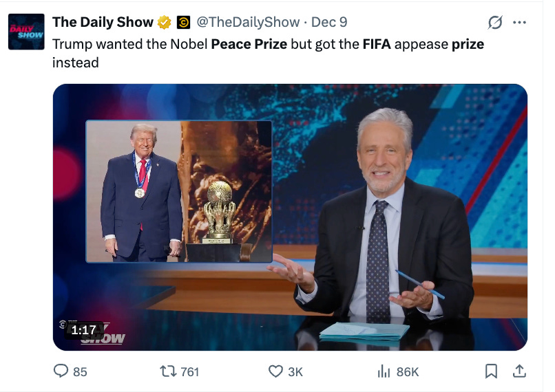The width and height of the screenshot is (555, 392).
Task: Click the Comedy Central affiliate badge icon
Action: coord(183,22)
